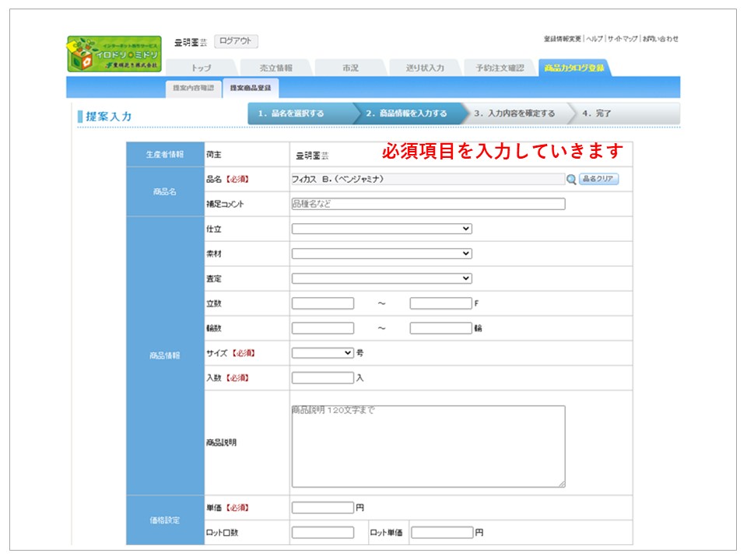This screenshot has height=560, width=747.
Task: Switch to the 予約注文確認 tab
Action: click(x=500, y=68)
